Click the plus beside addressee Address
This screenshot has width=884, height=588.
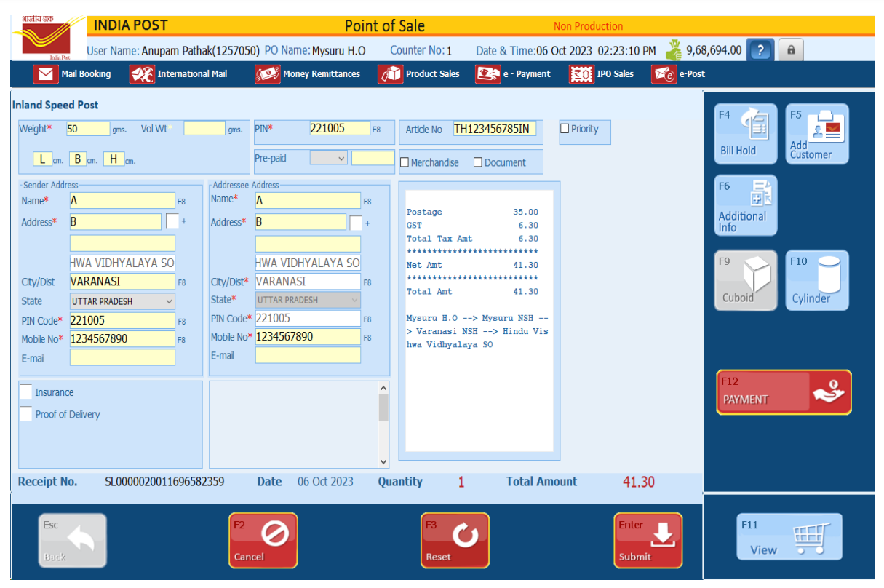coord(367,223)
